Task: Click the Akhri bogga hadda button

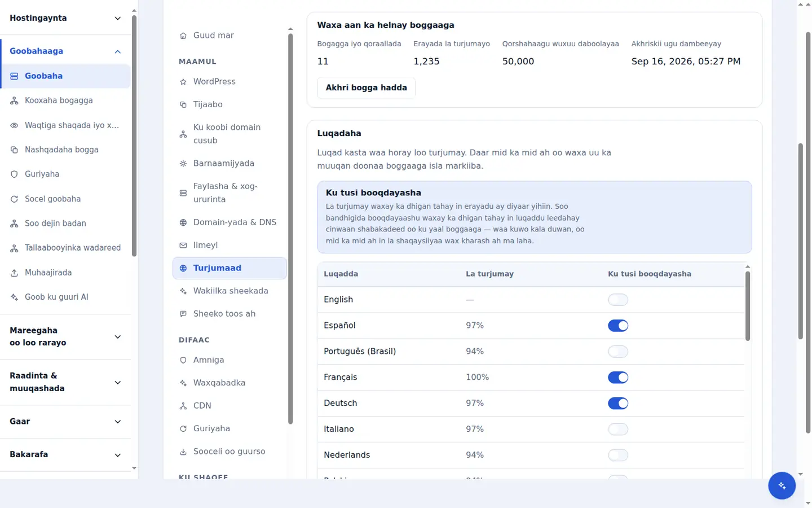Action: click(367, 87)
